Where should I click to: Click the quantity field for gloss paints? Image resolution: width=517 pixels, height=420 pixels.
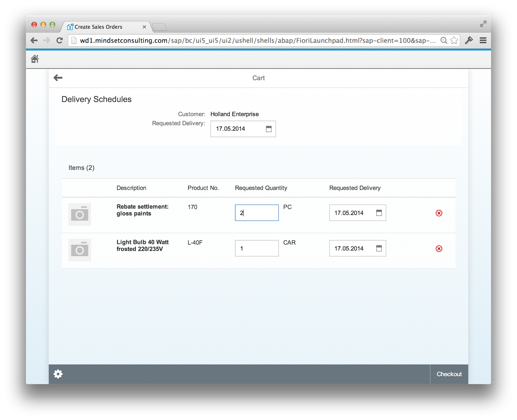(257, 213)
